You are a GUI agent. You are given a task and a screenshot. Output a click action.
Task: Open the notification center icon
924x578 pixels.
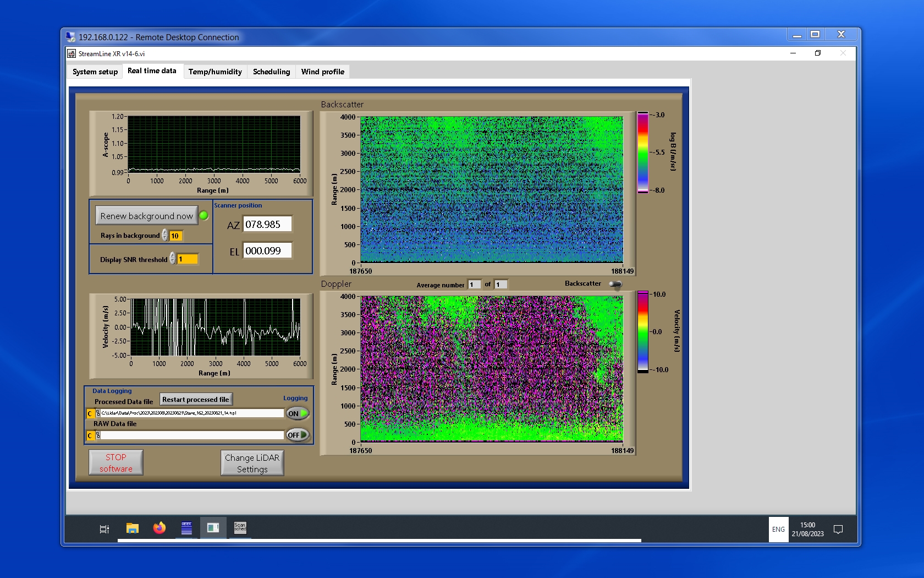(838, 530)
